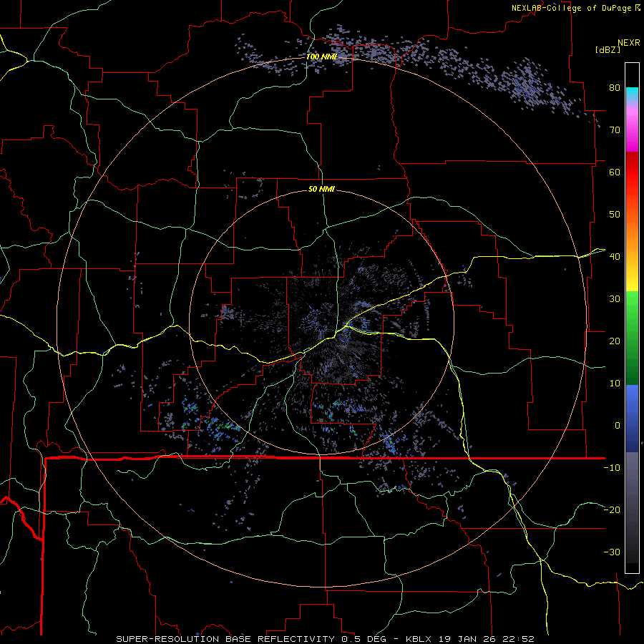The height and width of the screenshot is (644, 644).
Task: Click the green segment of the reflectivity color bar
Action: [x=632, y=338]
